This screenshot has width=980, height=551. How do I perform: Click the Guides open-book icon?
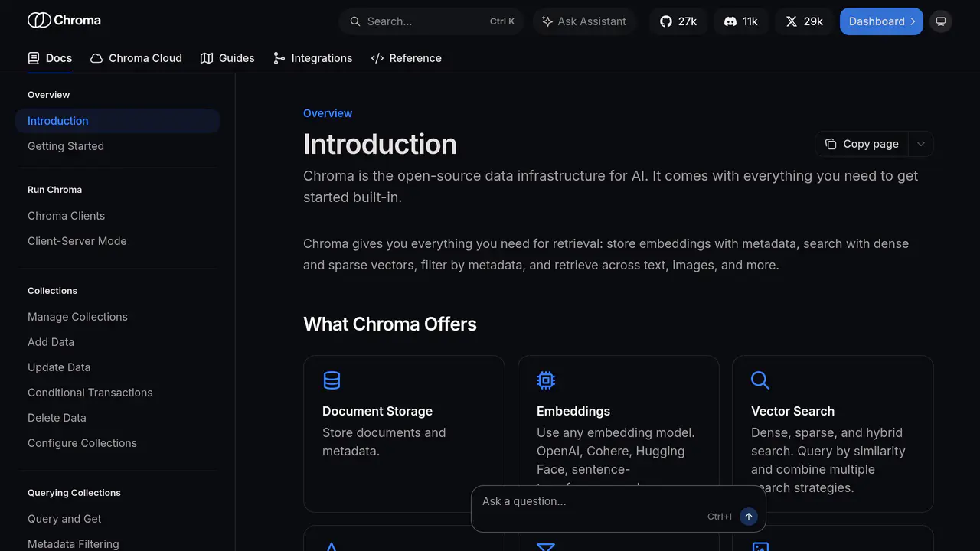point(207,58)
